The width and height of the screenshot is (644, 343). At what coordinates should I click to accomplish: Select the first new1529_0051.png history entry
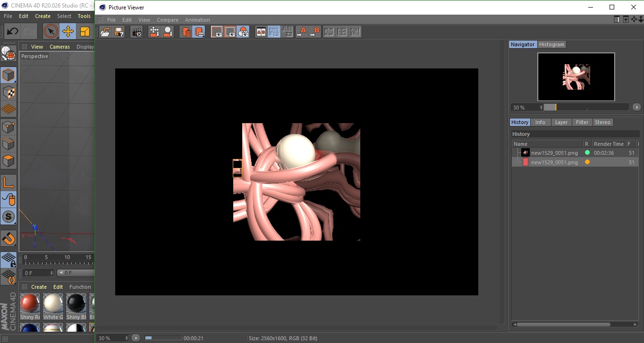(x=554, y=153)
